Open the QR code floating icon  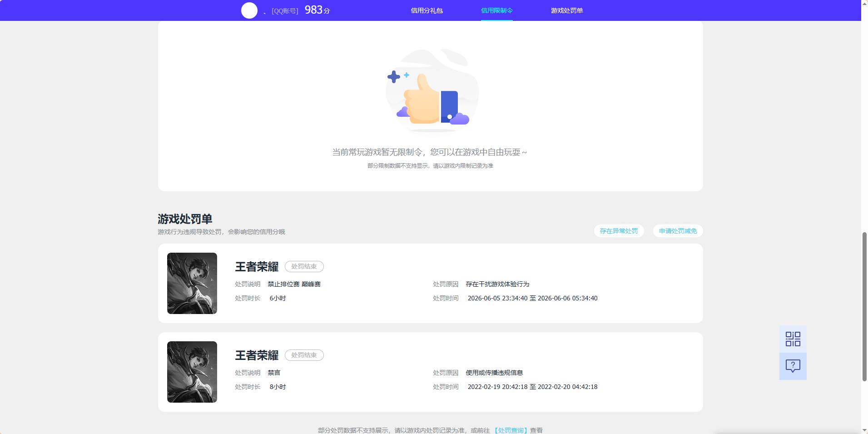(x=793, y=339)
